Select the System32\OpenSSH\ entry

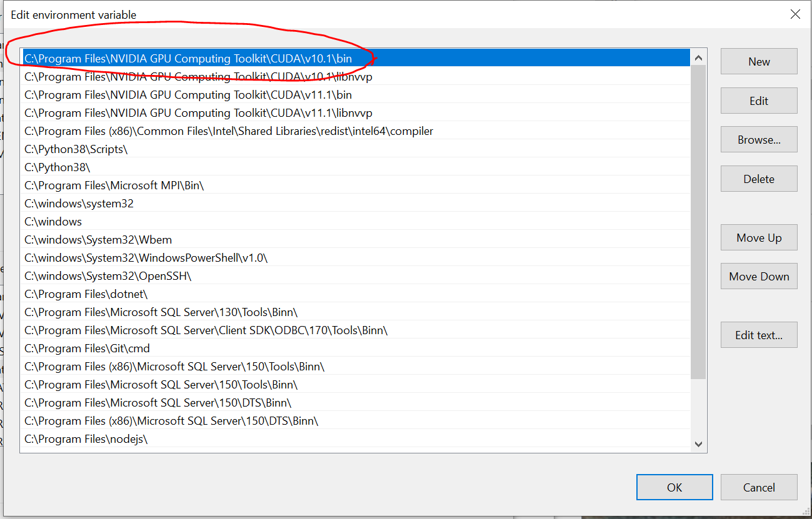pyautogui.click(x=356, y=276)
